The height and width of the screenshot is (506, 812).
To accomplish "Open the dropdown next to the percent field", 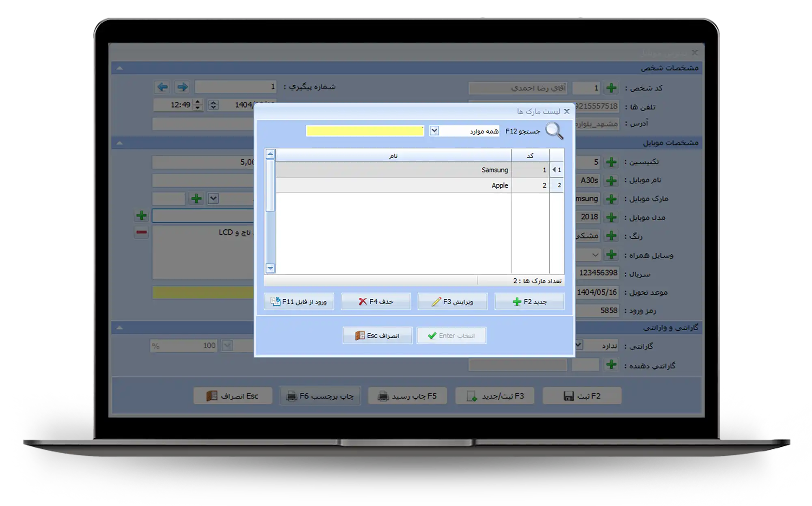I will [x=227, y=346].
